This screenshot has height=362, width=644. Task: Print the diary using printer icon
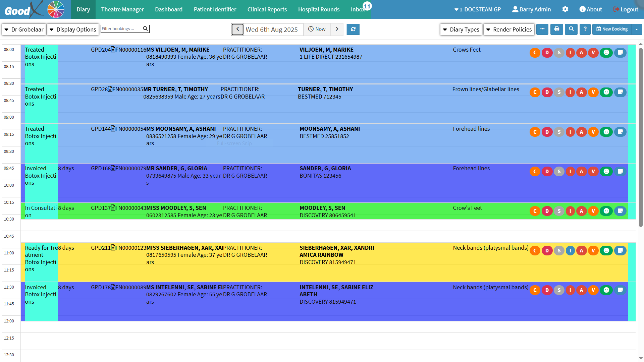[x=557, y=29]
